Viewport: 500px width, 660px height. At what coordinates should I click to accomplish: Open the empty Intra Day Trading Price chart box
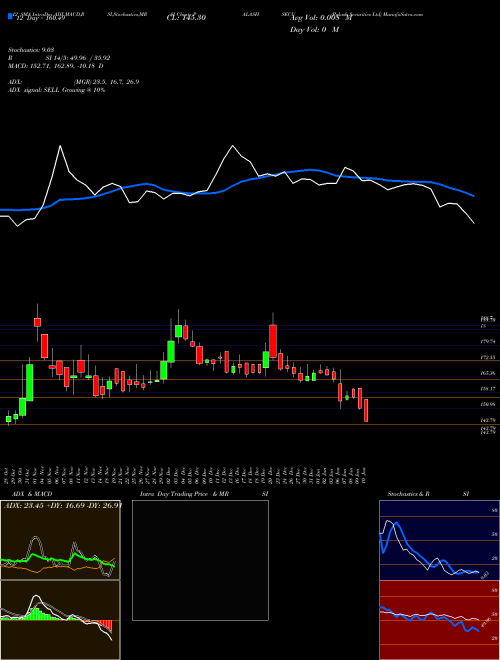pyautogui.click(x=200, y=560)
